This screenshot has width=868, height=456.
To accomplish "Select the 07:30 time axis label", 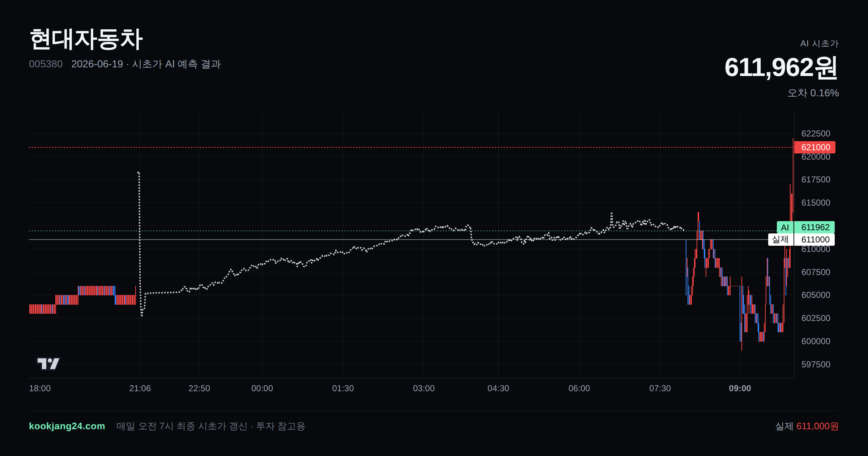I will pyautogui.click(x=660, y=388).
